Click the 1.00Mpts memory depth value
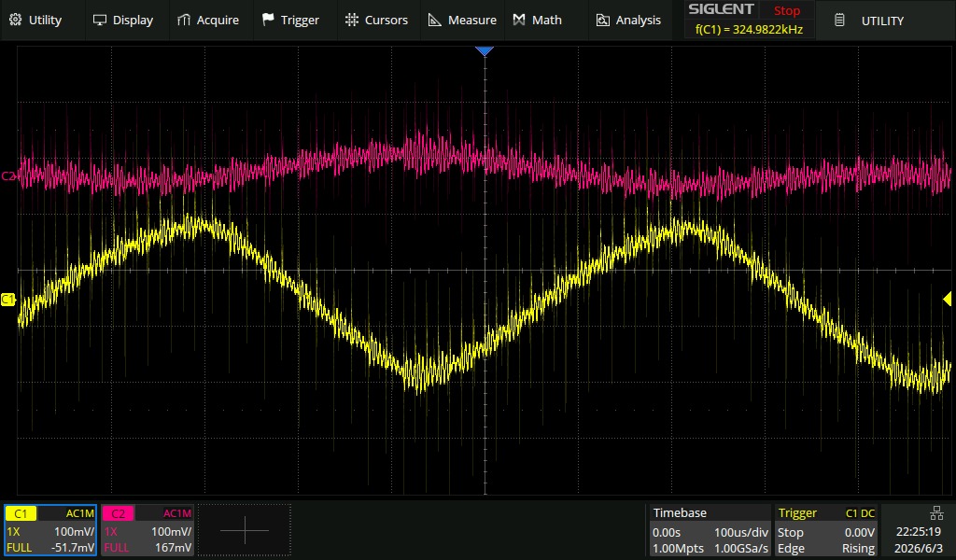Viewport: 956px width, 560px height. pos(678,549)
